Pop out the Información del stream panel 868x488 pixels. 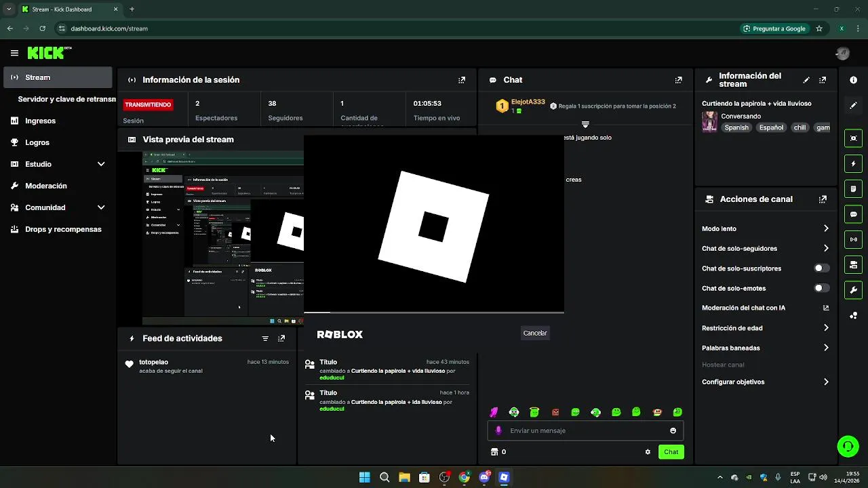coord(823,80)
